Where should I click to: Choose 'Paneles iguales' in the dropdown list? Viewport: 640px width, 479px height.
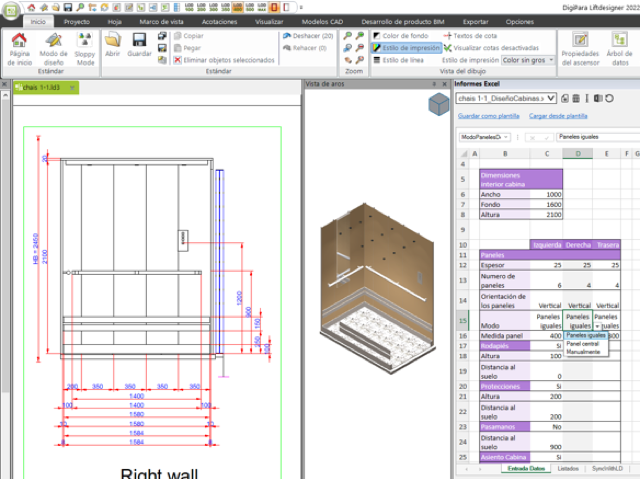coord(586,335)
